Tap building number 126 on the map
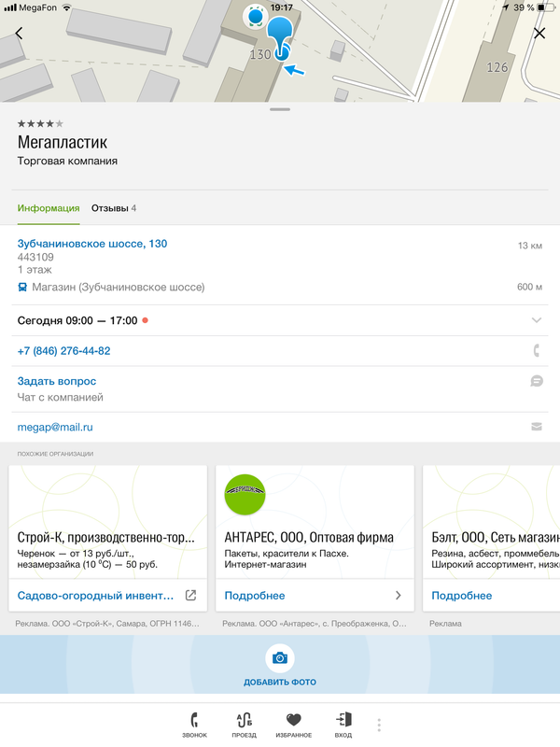Viewport: 560px width, 747px height. pos(497,67)
